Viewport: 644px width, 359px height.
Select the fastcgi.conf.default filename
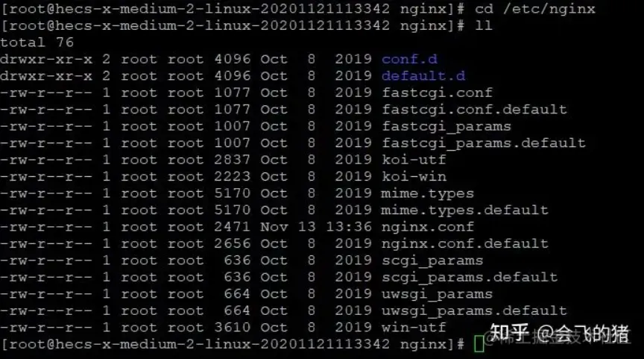click(x=474, y=110)
